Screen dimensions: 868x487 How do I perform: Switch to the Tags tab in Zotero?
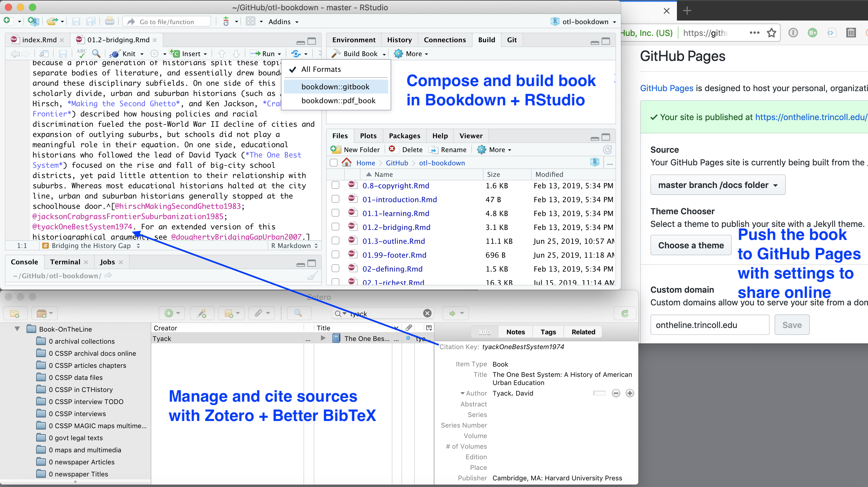click(x=547, y=332)
